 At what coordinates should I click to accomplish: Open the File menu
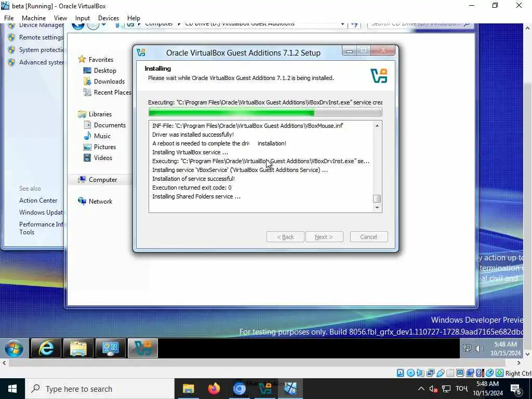click(x=9, y=18)
